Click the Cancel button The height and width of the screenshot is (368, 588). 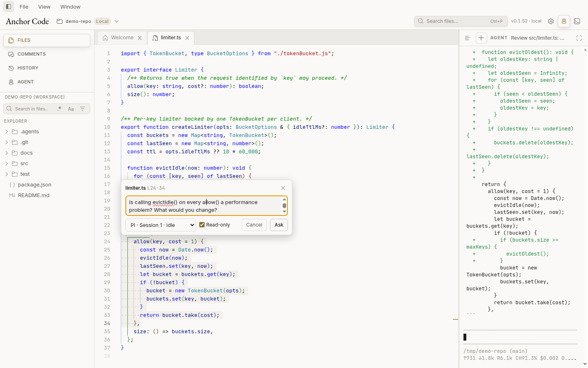click(x=254, y=225)
